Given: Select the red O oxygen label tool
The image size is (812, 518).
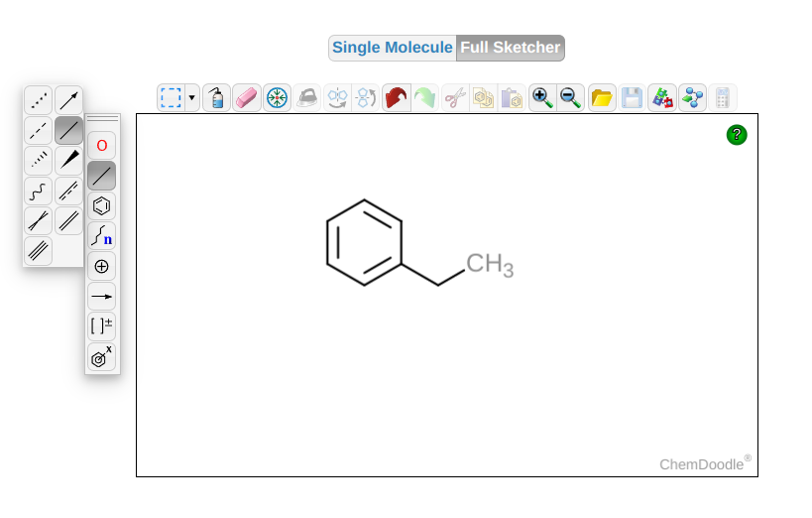Looking at the screenshot, I should coord(101,146).
